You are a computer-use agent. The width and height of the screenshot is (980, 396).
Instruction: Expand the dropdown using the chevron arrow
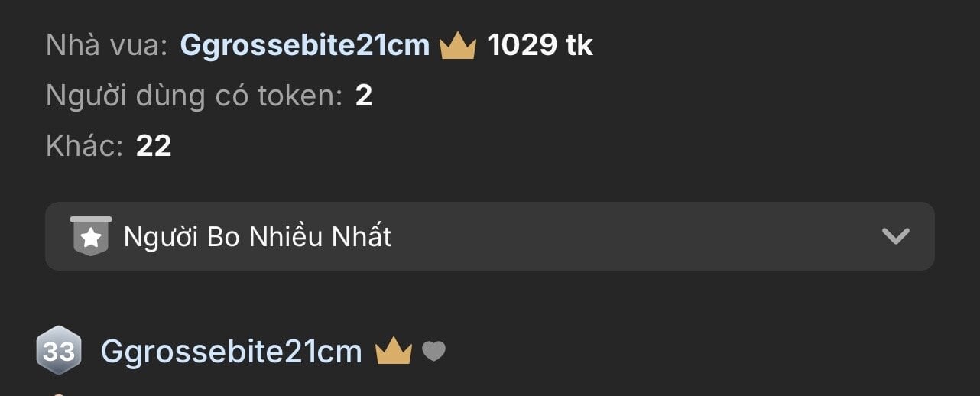tap(895, 236)
